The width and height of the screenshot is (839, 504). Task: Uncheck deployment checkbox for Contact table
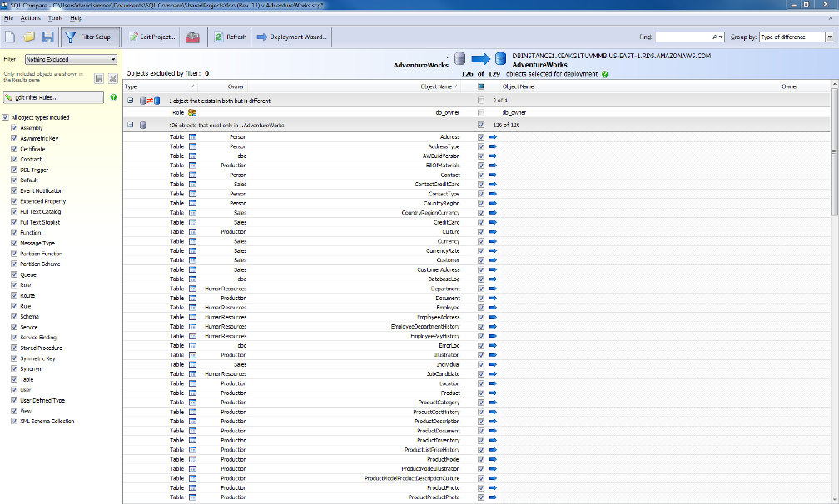[481, 175]
